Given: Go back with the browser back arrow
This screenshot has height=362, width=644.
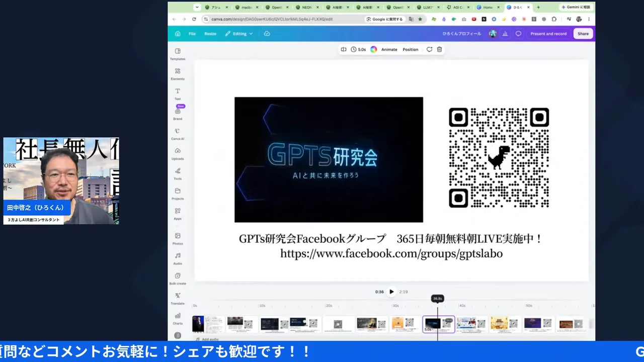Looking at the screenshot, I should click(174, 19).
